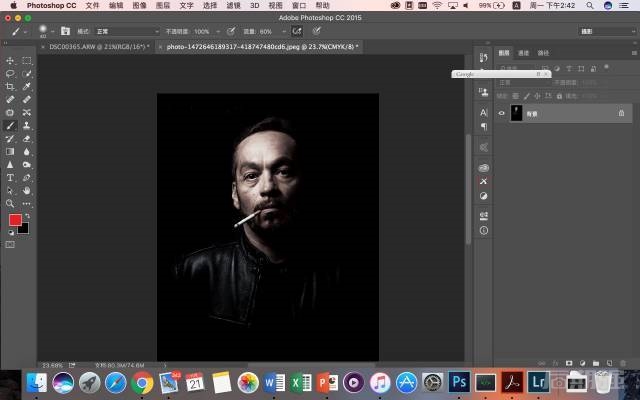This screenshot has height=400, width=640.
Task: Open the Layers panel options menu
Action: click(634, 53)
